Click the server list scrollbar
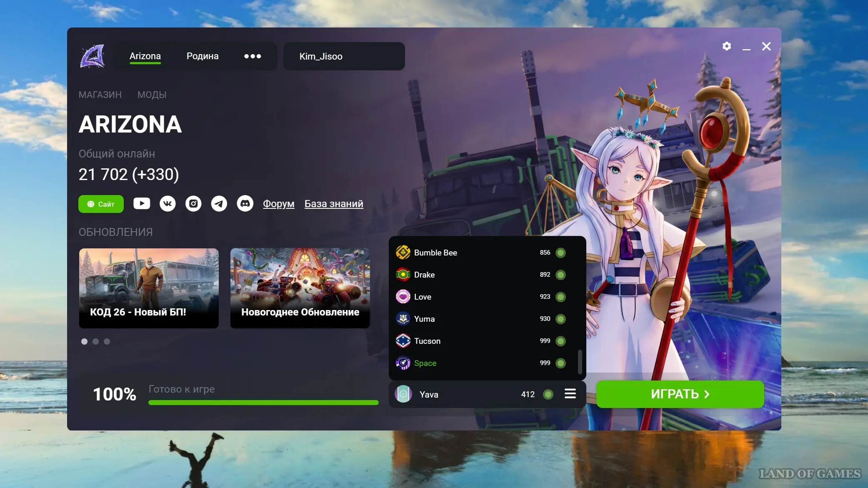Image resolution: width=868 pixels, height=488 pixels. 580,361
